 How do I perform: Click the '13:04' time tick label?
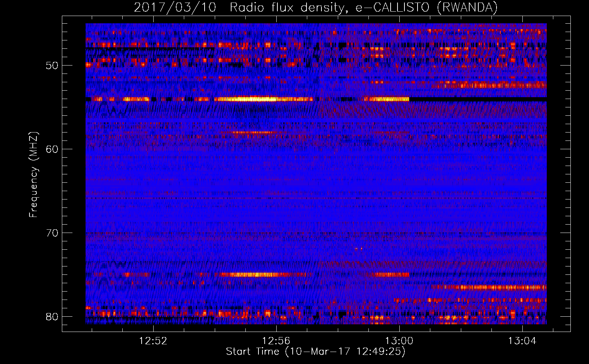coord(522,341)
